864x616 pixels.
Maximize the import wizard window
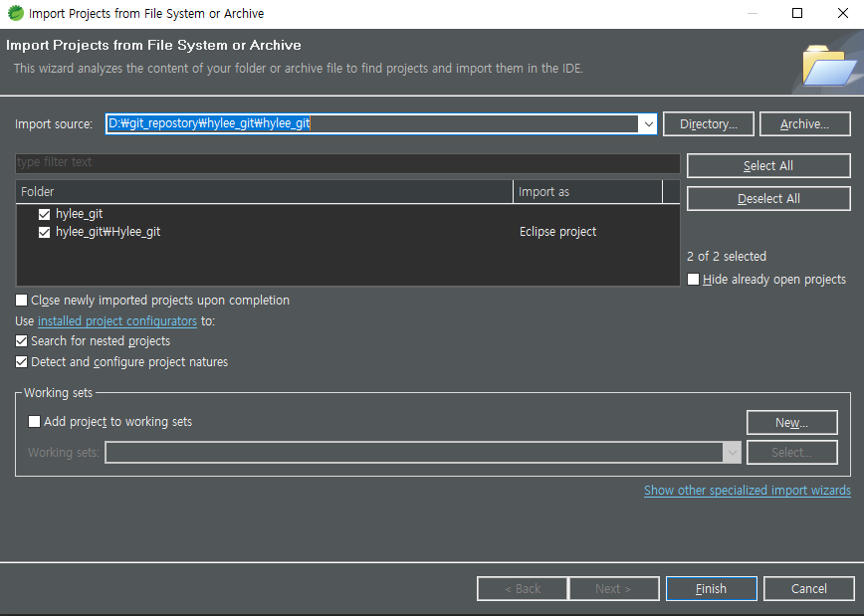(796, 14)
